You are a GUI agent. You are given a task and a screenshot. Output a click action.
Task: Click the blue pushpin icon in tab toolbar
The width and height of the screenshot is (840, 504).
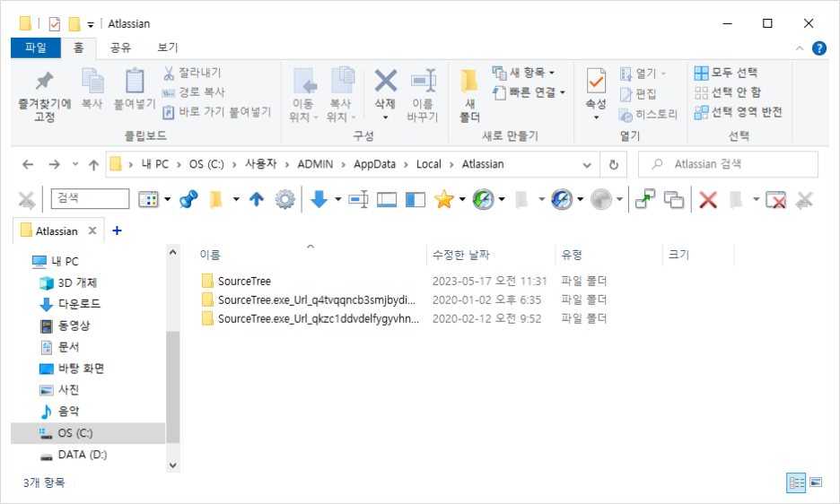(x=188, y=200)
